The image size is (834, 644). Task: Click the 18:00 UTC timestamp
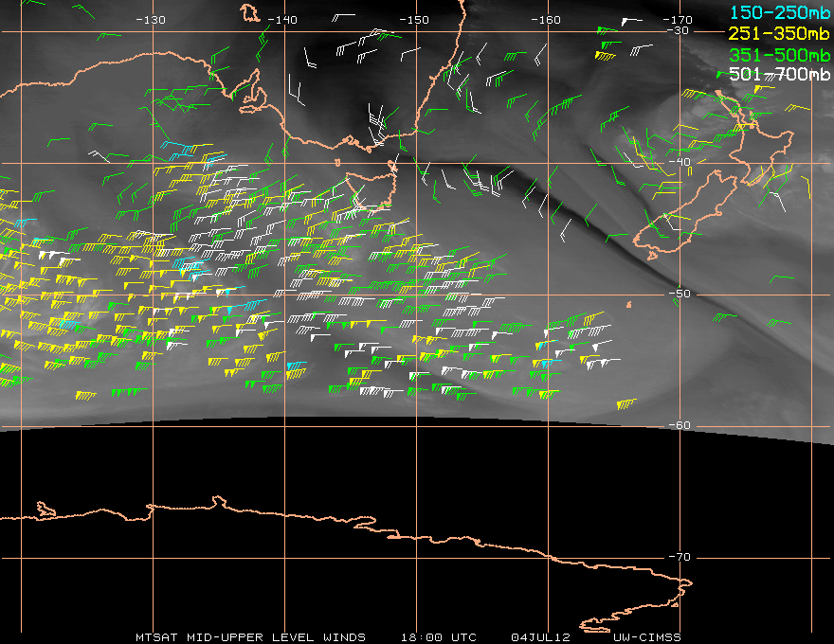coord(438,637)
